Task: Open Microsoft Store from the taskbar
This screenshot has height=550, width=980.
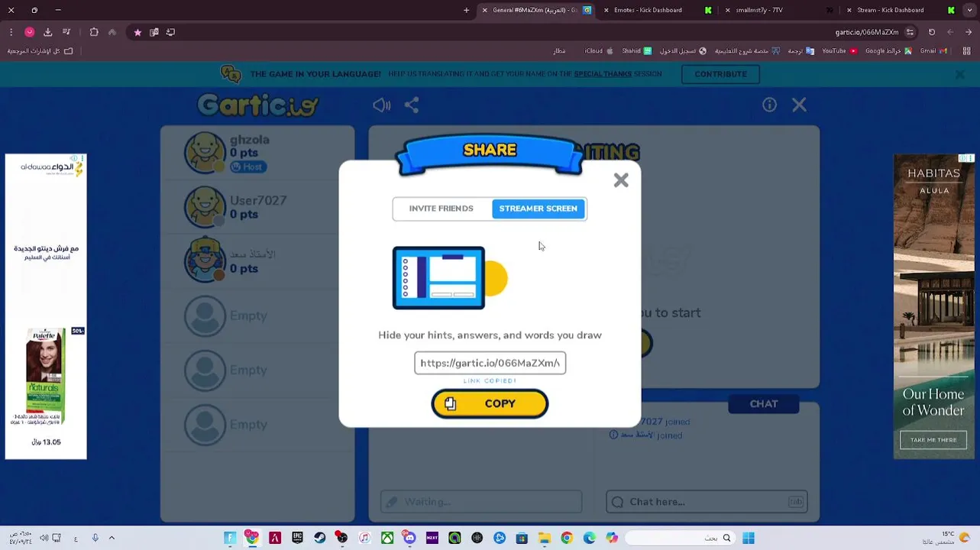Action: click(x=522, y=538)
